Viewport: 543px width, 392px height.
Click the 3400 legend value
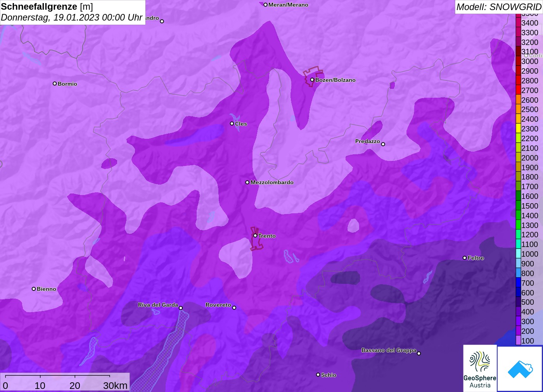click(530, 23)
